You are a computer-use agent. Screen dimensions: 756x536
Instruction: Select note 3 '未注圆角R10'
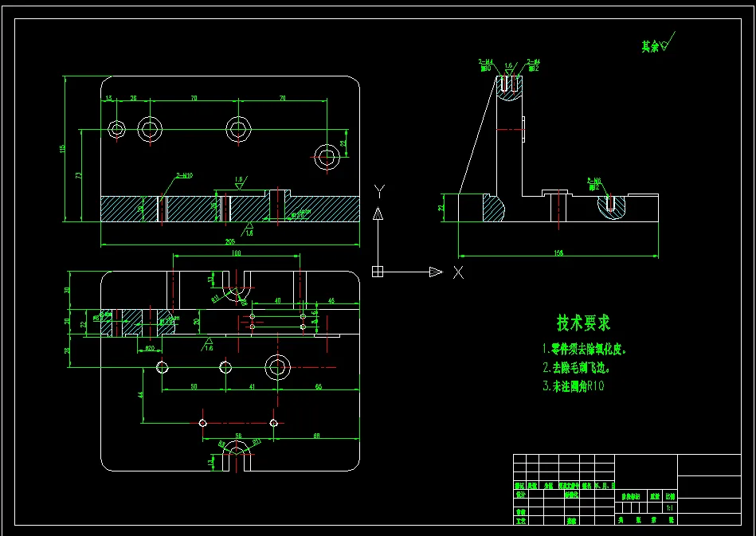(574, 386)
